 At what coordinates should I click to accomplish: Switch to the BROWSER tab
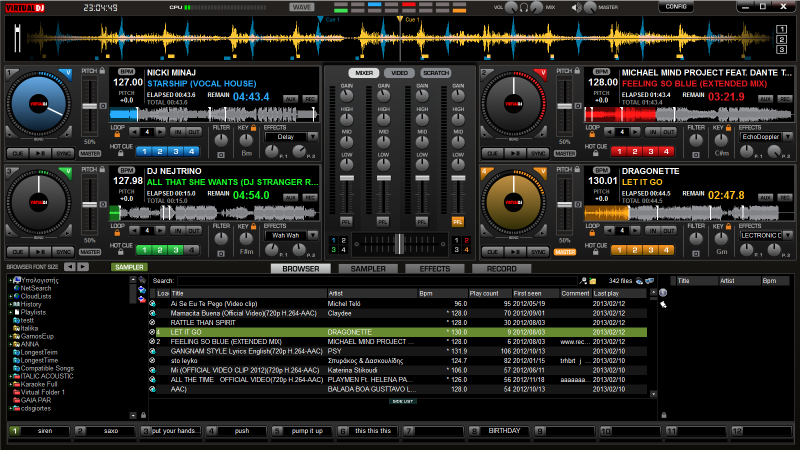pyautogui.click(x=301, y=268)
